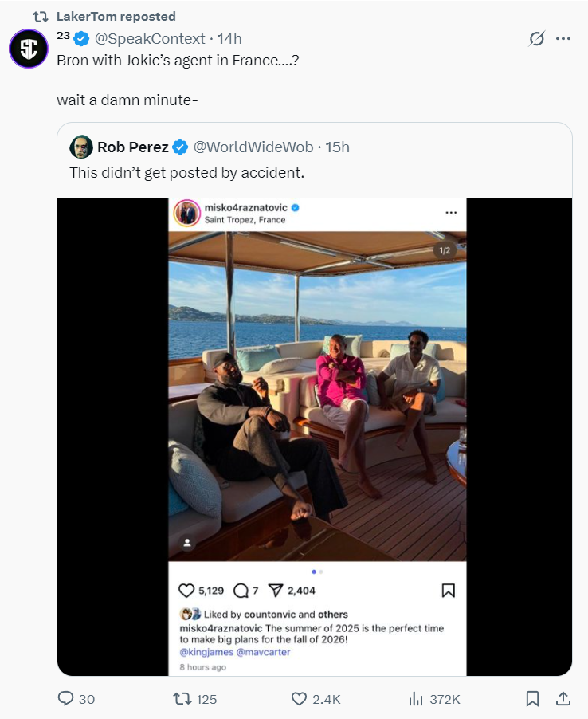This screenshot has height=719, width=588.
Task: Click the 15h timestamp of quoted tweet
Action: [x=337, y=147]
